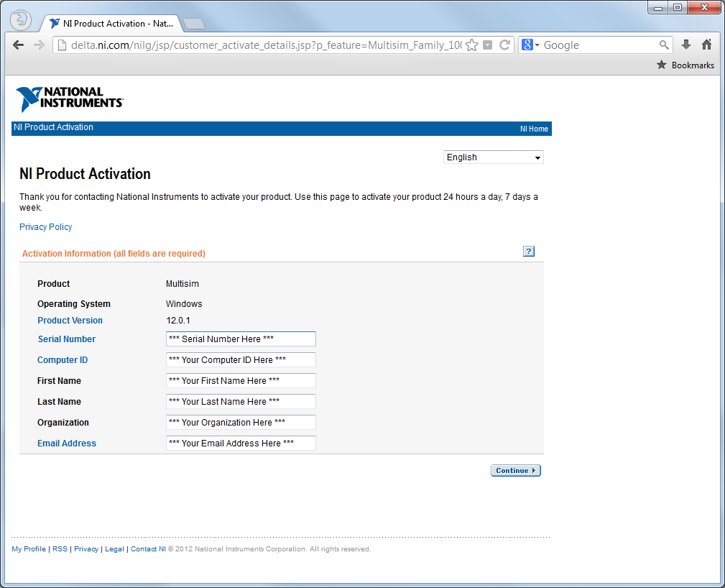The height and width of the screenshot is (588, 725).
Task: Open Bookmarks from the bookmarks bar
Action: (685, 65)
